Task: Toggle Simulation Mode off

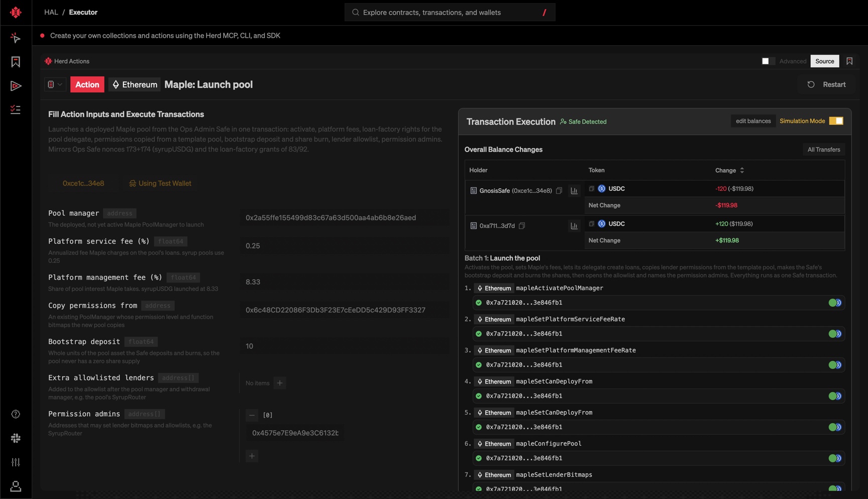Action: click(x=836, y=121)
